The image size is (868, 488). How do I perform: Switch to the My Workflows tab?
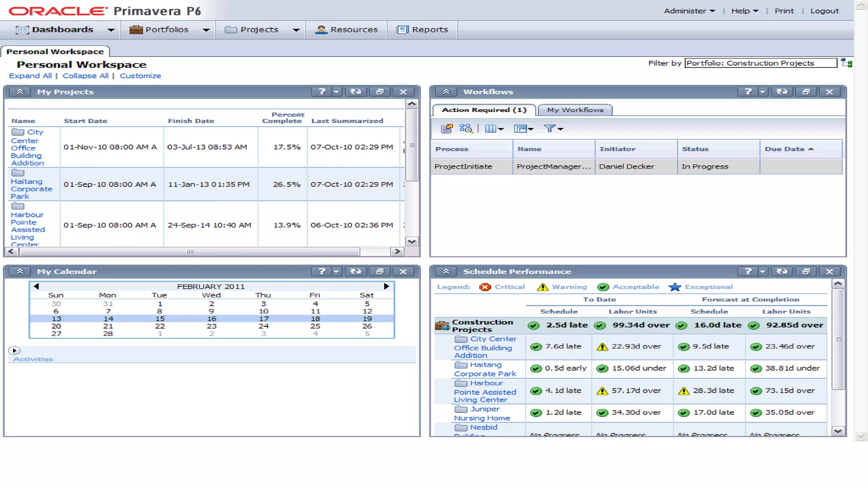[575, 110]
